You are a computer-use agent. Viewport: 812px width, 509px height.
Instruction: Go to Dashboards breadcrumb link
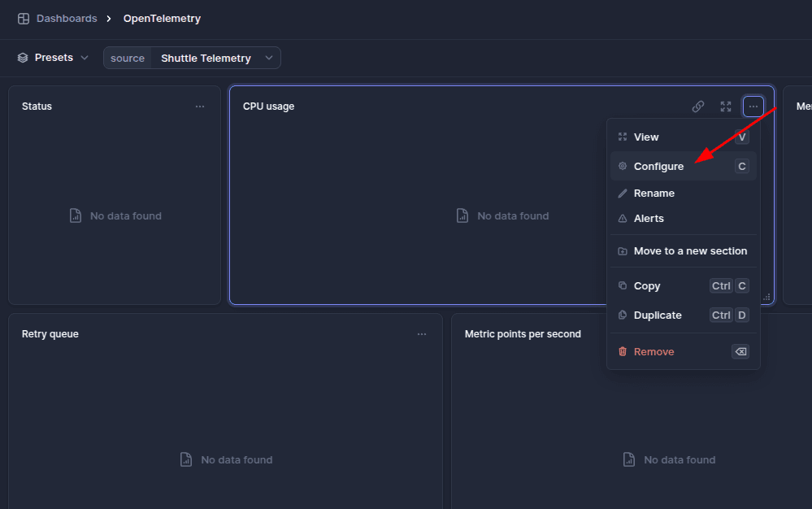coord(67,19)
